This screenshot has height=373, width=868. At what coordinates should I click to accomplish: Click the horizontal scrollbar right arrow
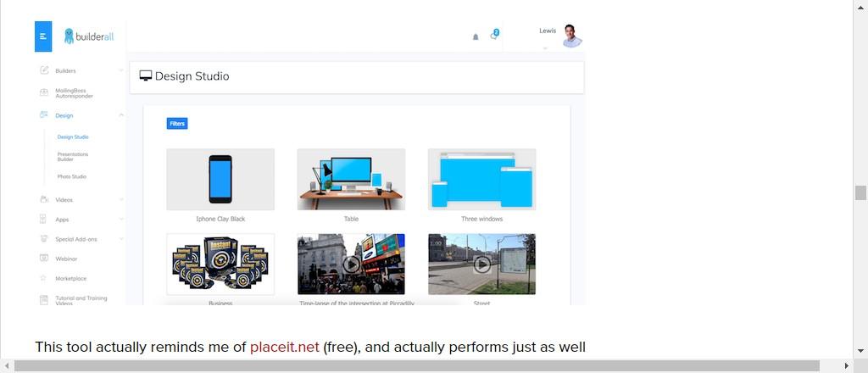(846, 366)
